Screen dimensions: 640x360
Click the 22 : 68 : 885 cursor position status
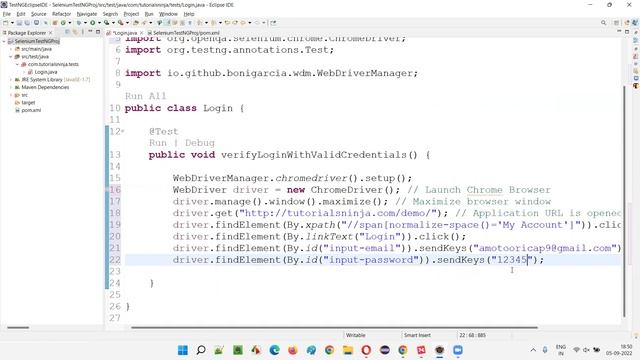pyautogui.click(x=472, y=335)
